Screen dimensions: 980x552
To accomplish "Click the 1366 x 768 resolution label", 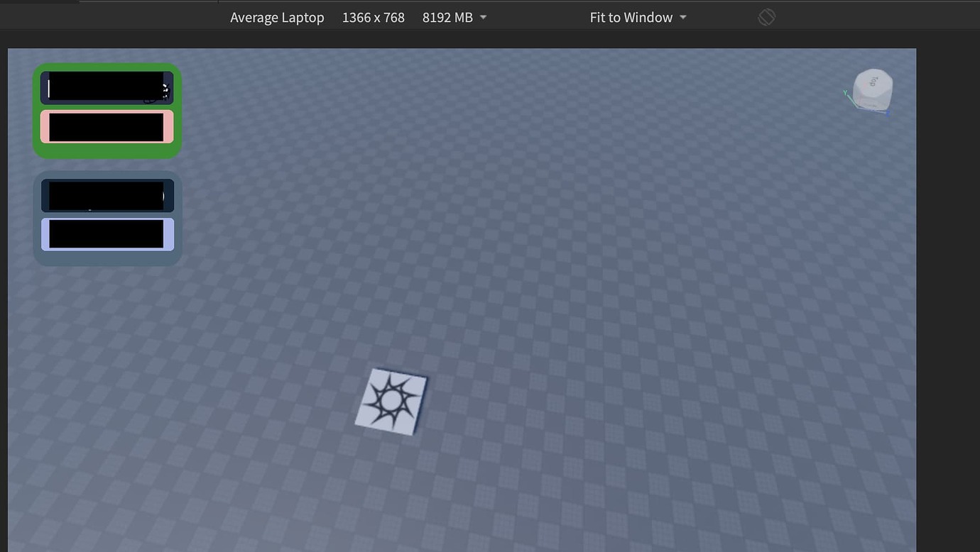I will click(x=373, y=16).
